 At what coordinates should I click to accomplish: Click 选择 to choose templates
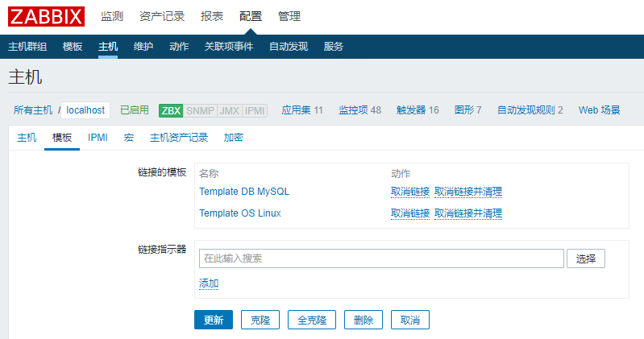click(586, 258)
